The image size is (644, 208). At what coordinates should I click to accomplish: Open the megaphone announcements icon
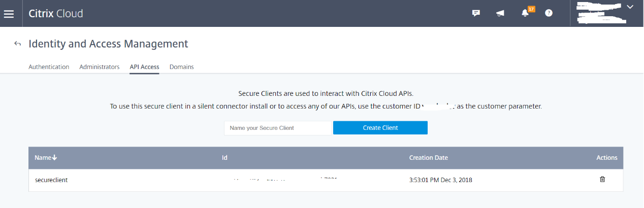click(500, 13)
